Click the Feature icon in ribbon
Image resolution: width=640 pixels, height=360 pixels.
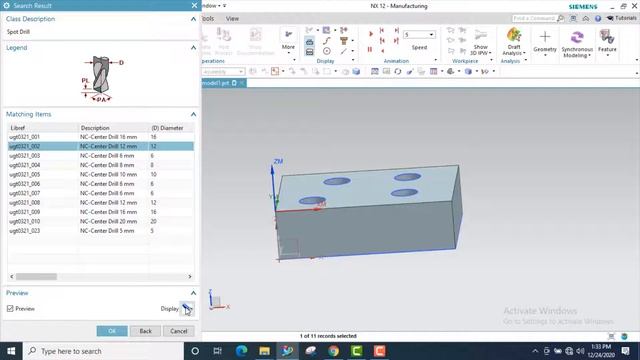point(607,37)
